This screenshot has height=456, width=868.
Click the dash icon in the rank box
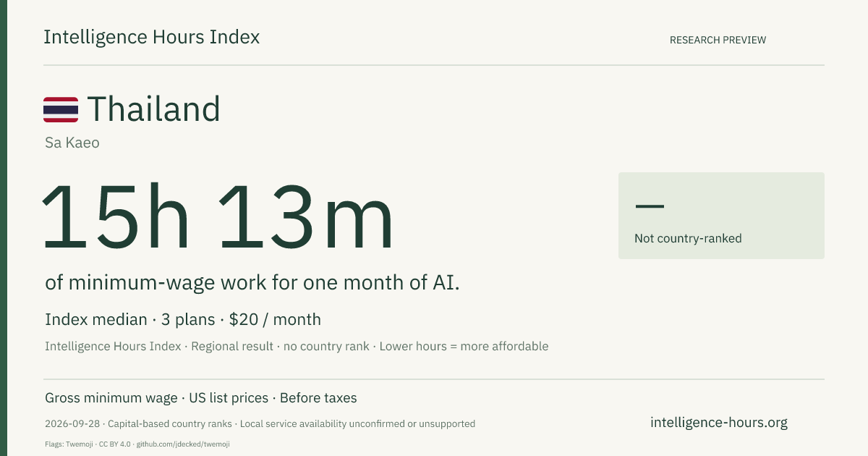(x=649, y=206)
